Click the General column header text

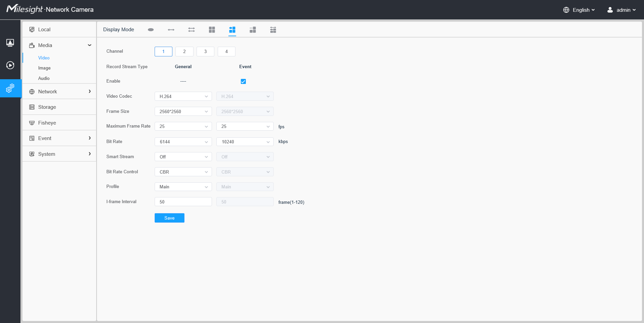tap(183, 66)
